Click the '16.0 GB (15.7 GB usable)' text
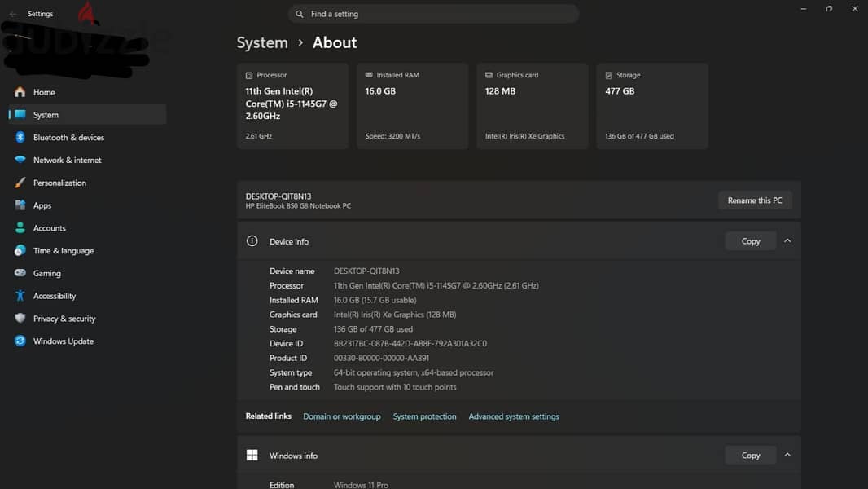 pos(375,300)
